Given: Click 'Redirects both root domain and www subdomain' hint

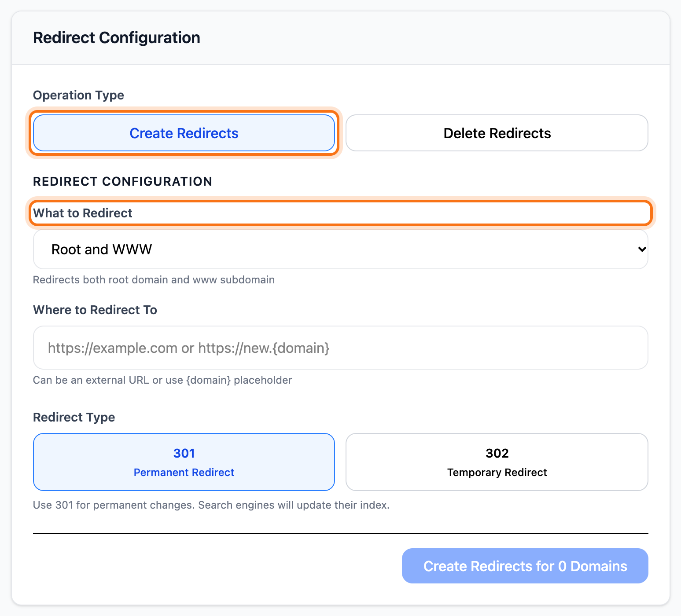Looking at the screenshot, I should [x=154, y=280].
